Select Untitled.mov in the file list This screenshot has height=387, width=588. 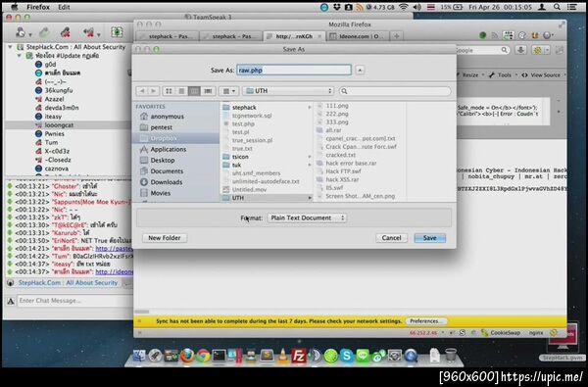click(x=249, y=189)
